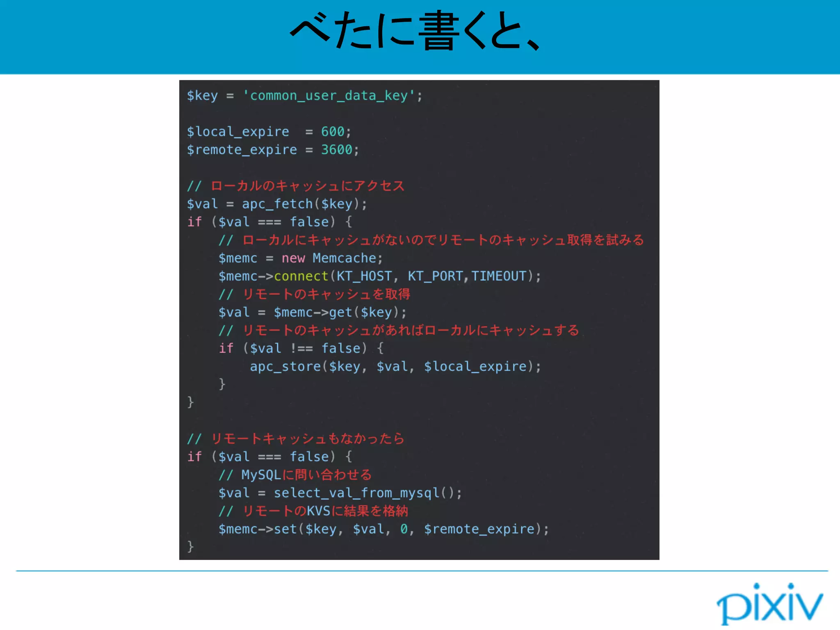The width and height of the screenshot is (840, 630).
Task: Click the $val = $memc->get($key); line
Action: tap(313, 313)
